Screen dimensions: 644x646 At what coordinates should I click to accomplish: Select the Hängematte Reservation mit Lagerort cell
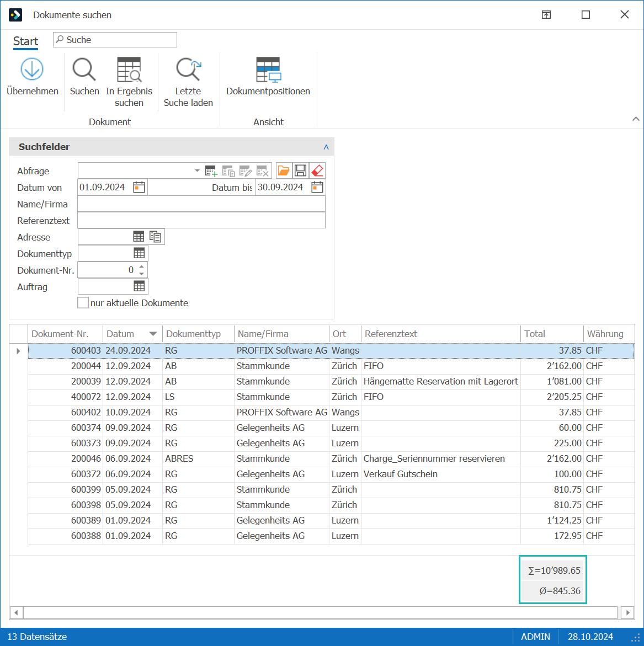pos(440,382)
